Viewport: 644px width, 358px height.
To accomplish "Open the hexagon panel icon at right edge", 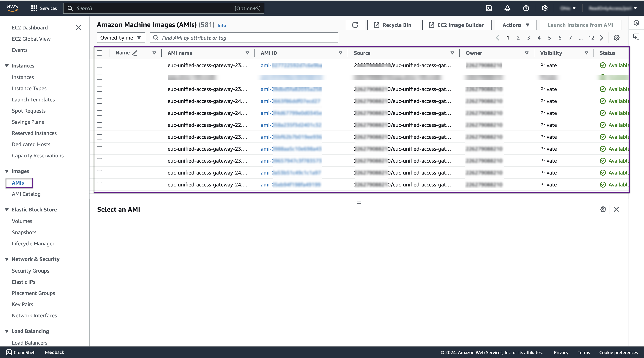I will click(x=636, y=23).
